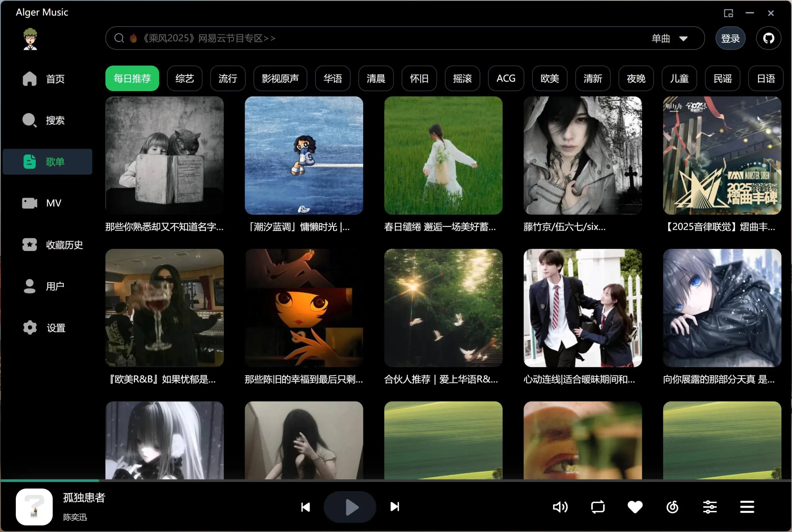This screenshot has width=792, height=532.
Task: Open the 搜索 sidebar search page
Action: click(x=55, y=120)
